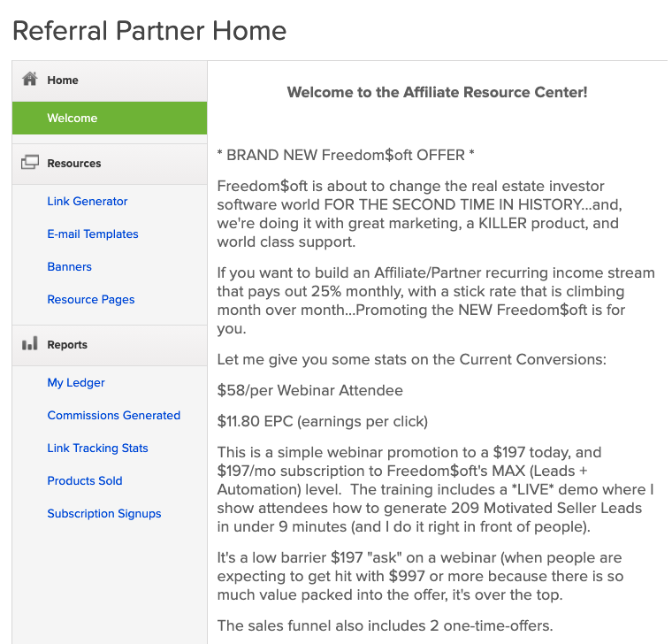Screen dimensions: 672x644
Task: Click the Affiliate Resource Center welcome heading
Action: tap(437, 92)
